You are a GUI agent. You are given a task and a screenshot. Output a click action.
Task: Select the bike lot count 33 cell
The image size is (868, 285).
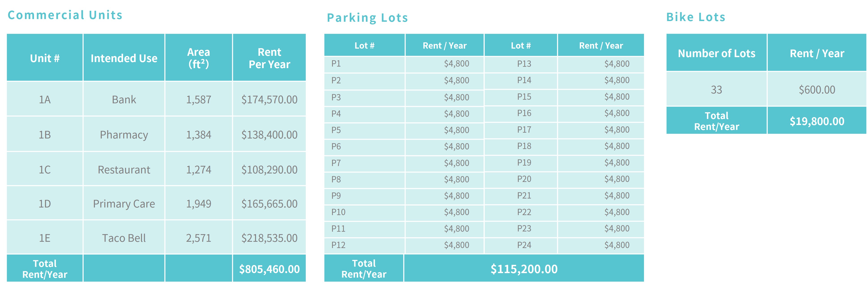716,90
